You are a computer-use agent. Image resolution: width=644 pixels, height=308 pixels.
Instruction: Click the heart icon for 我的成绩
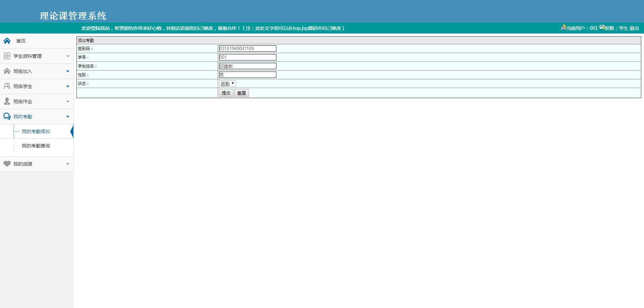click(7, 164)
